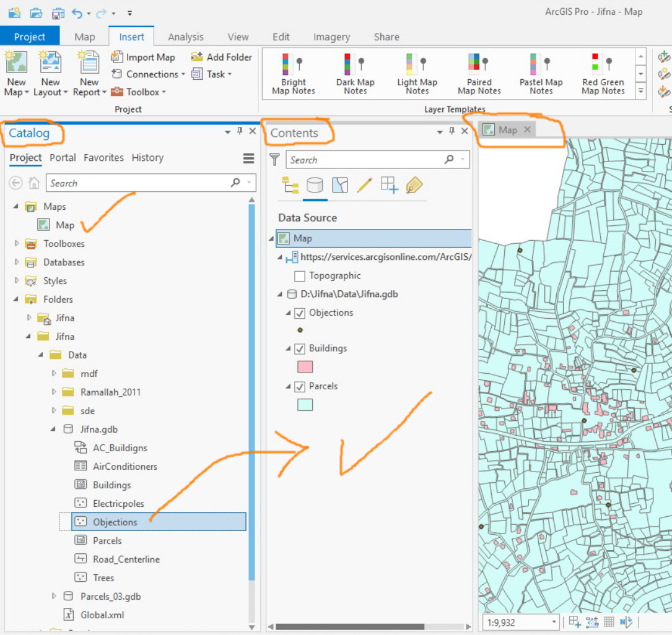
Task: Click the Objections point symbol
Action: [x=300, y=330]
